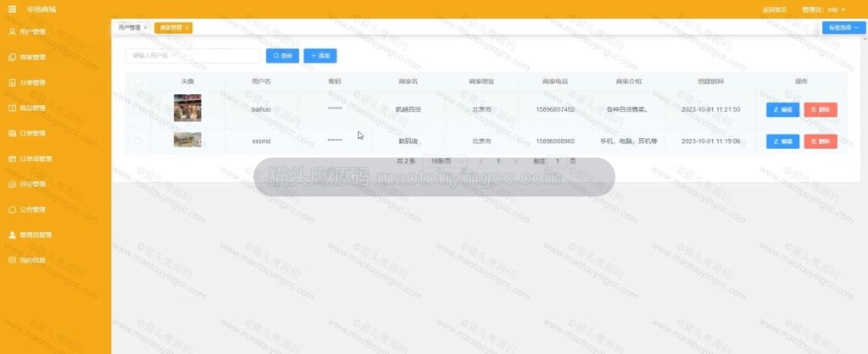Click the 用户名 column header

pyautogui.click(x=261, y=81)
